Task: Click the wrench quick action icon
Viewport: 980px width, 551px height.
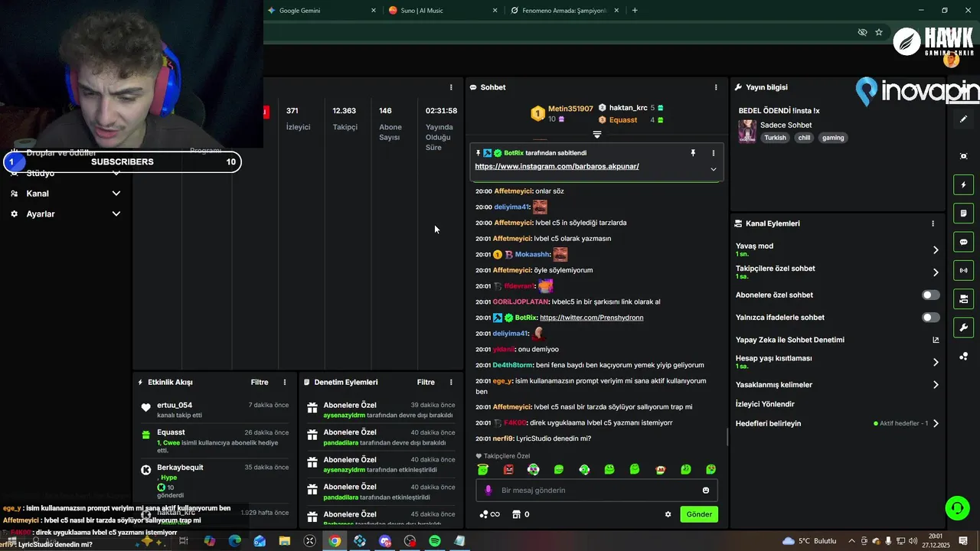Action: click(963, 328)
